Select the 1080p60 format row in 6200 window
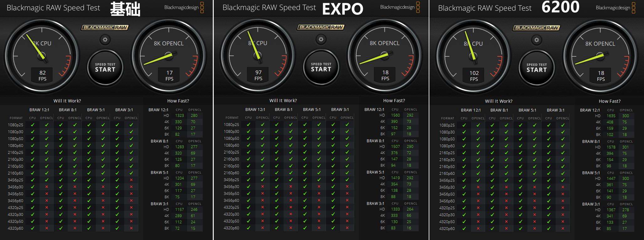644x240 pixels. coord(504,146)
